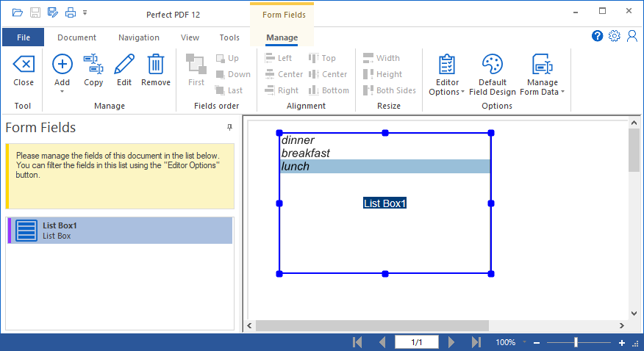Open a file with the folder icon
The width and height of the screenshot is (644, 351).
[17, 12]
